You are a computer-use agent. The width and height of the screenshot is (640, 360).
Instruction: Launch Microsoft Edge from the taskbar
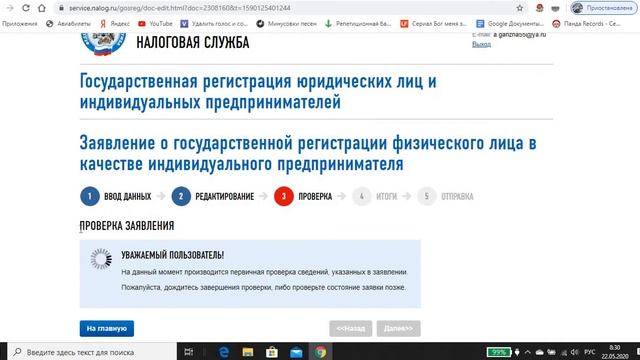click(224, 352)
